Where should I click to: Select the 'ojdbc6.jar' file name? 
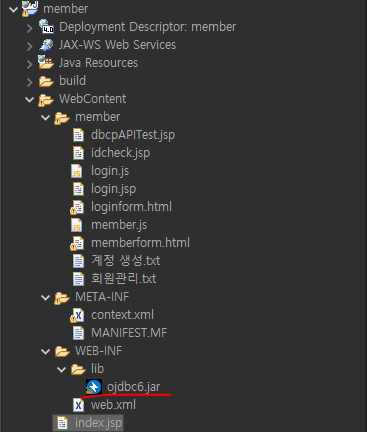click(134, 387)
